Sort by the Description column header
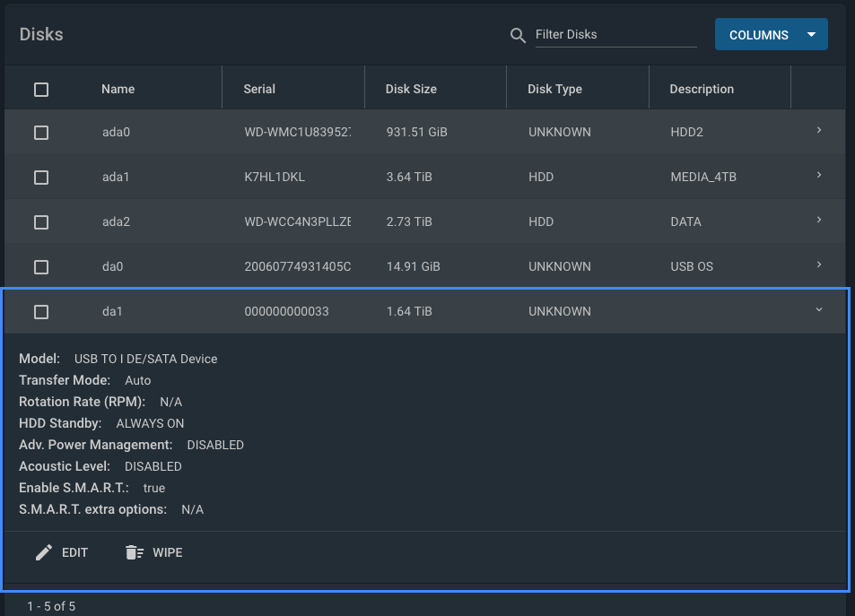The width and height of the screenshot is (855, 616). click(702, 89)
